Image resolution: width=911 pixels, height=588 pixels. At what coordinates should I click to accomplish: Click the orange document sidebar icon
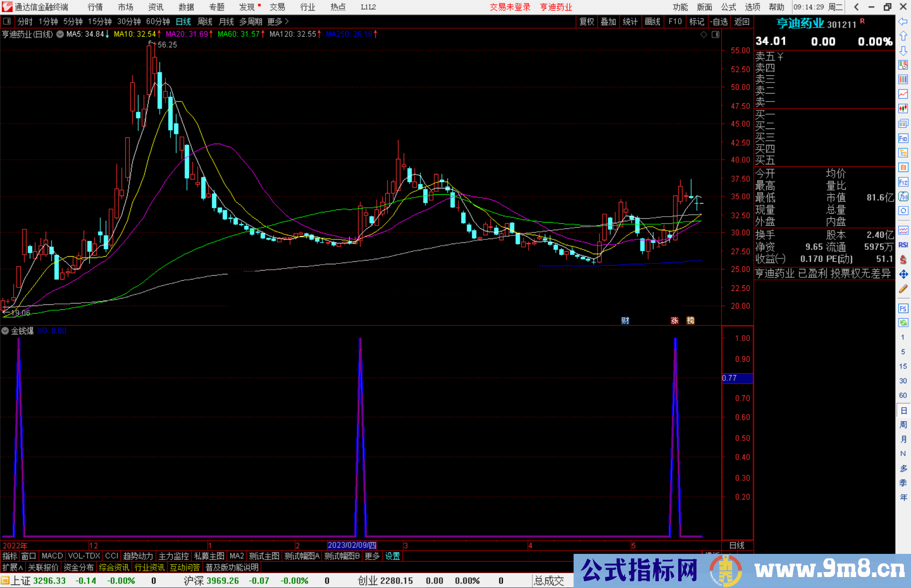tap(903, 168)
